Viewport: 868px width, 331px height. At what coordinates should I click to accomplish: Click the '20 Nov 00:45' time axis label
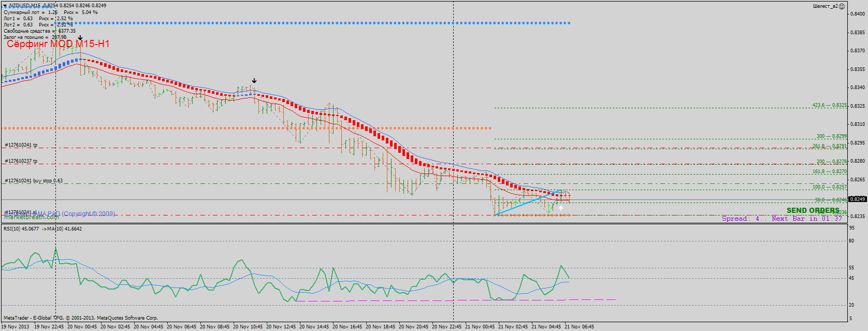(x=82, y=327)
